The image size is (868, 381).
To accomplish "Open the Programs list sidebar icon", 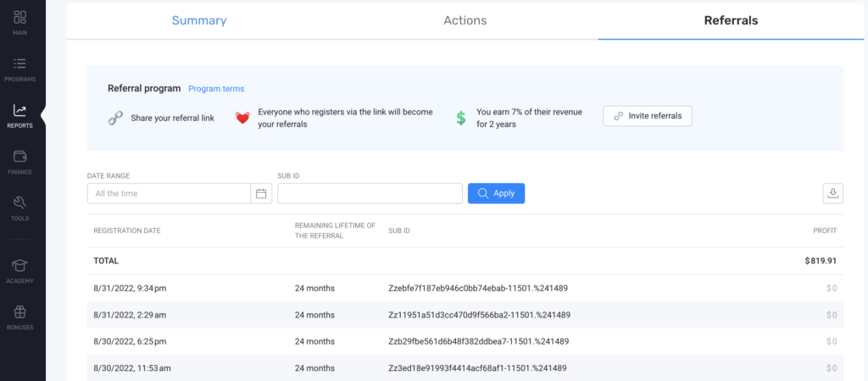I will coord(19,64).
